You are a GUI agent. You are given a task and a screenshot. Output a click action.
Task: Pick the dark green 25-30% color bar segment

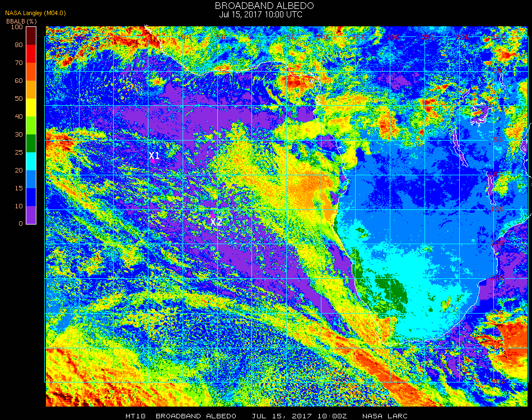[31, 143]
